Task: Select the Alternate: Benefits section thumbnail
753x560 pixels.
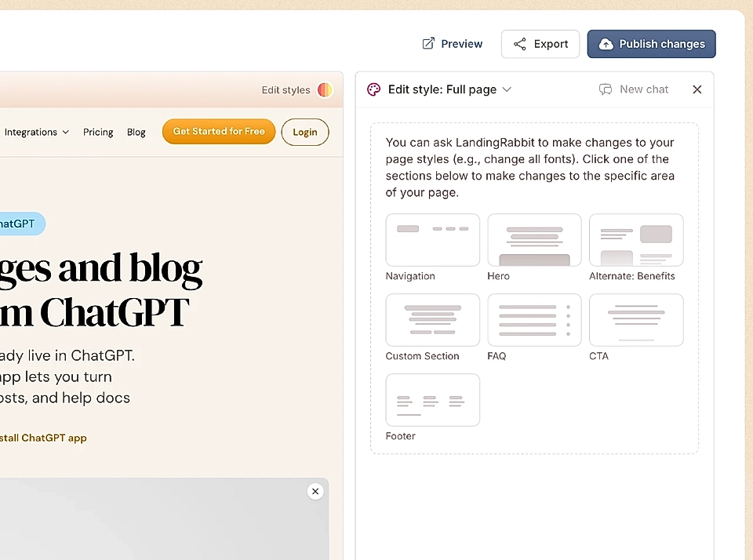Action: tap(636, 240)
